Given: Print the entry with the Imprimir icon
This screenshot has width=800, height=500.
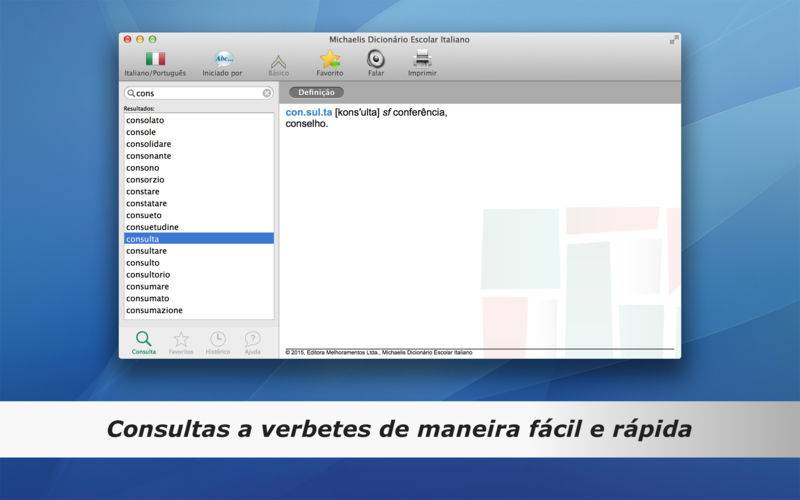Looking at the screenshot, I should tap(422, 59).
